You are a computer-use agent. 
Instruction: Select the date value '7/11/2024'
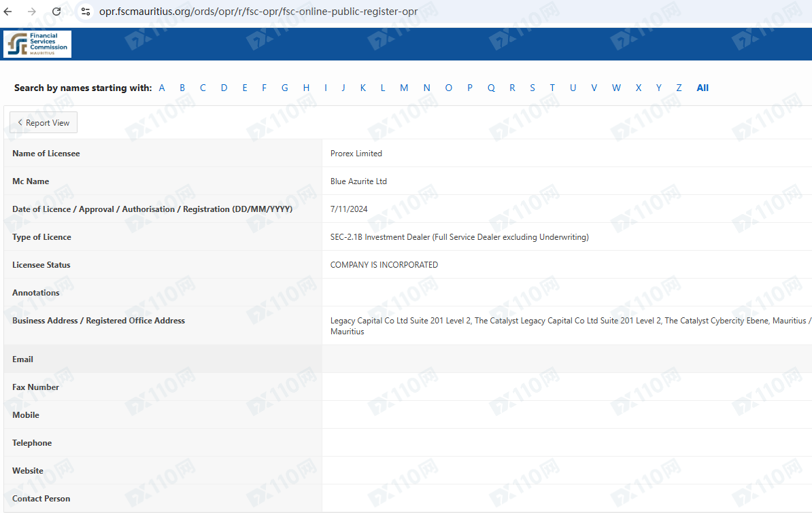(349, 209)
